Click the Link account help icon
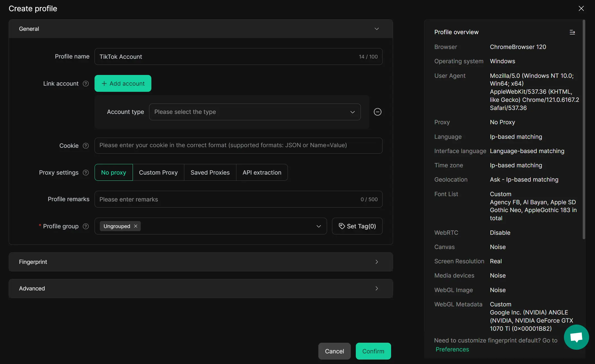The width and height of the screenshot is (595, 364). (86, 84)
